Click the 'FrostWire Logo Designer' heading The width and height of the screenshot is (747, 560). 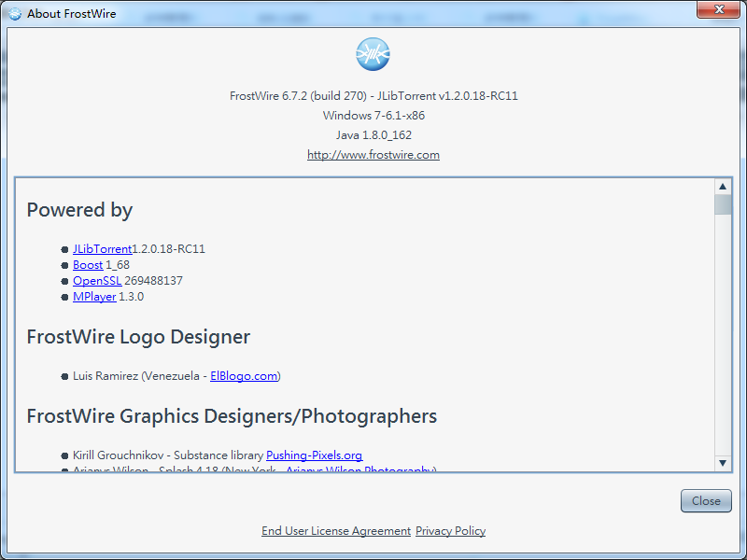pyautogui.click(x=138, y=337)
